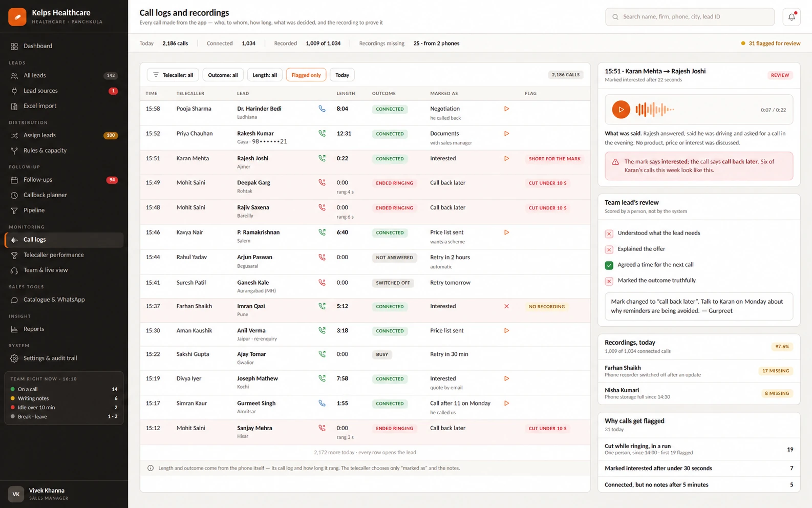The image size is (812, 508).
Task: Open the Pipeline page
Action: coord(64,210)
